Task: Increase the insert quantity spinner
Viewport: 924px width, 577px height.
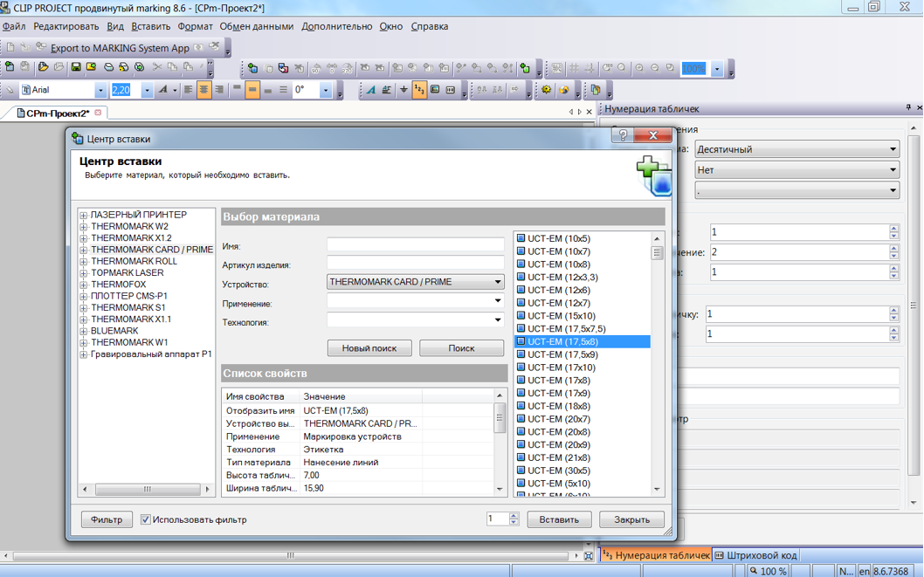Action: coord(514,517)
